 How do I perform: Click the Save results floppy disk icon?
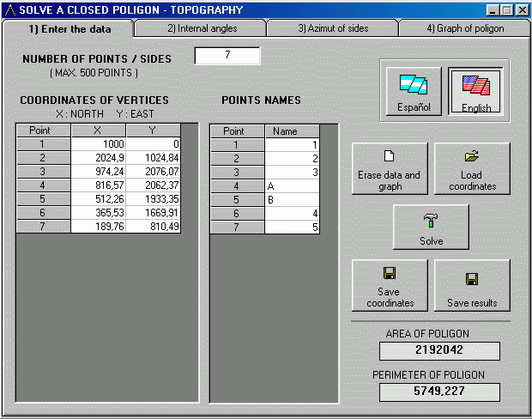[x=471, y=278]
